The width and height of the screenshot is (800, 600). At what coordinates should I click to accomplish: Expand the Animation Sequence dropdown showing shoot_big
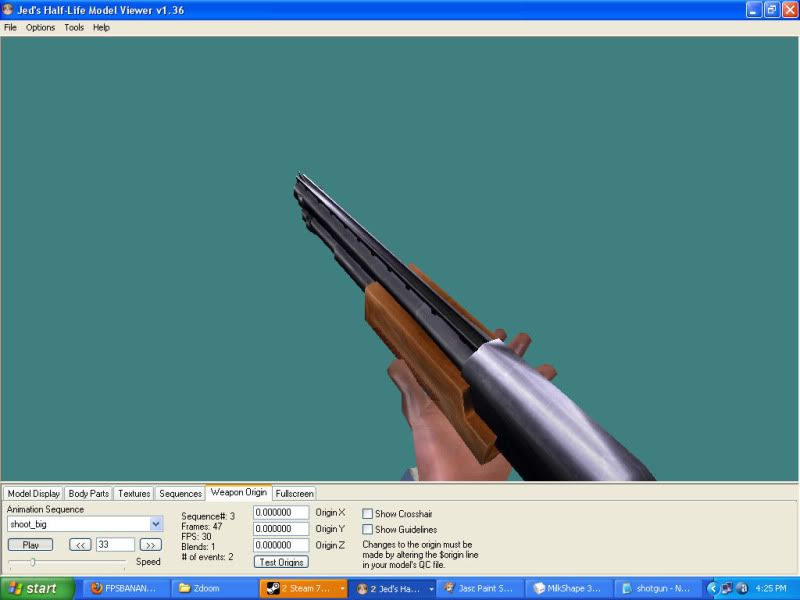click(x=156, y=524)
